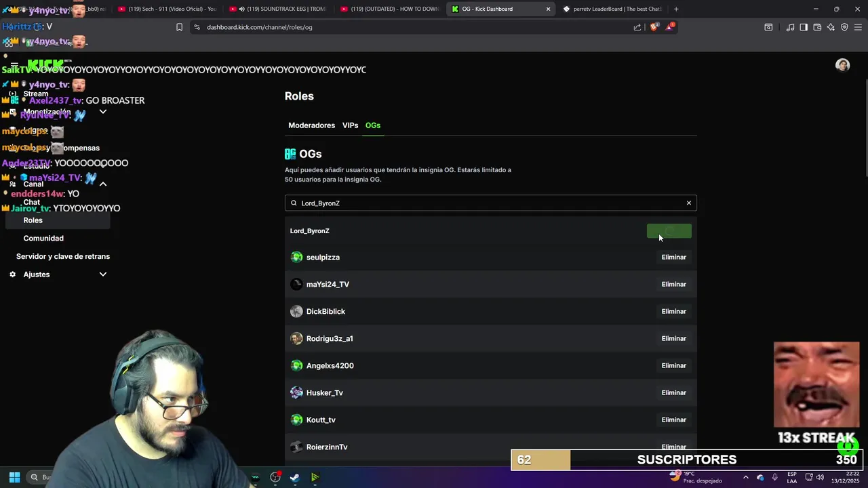
Task: Clear the search field with the X
Action: tap(689, 203)
